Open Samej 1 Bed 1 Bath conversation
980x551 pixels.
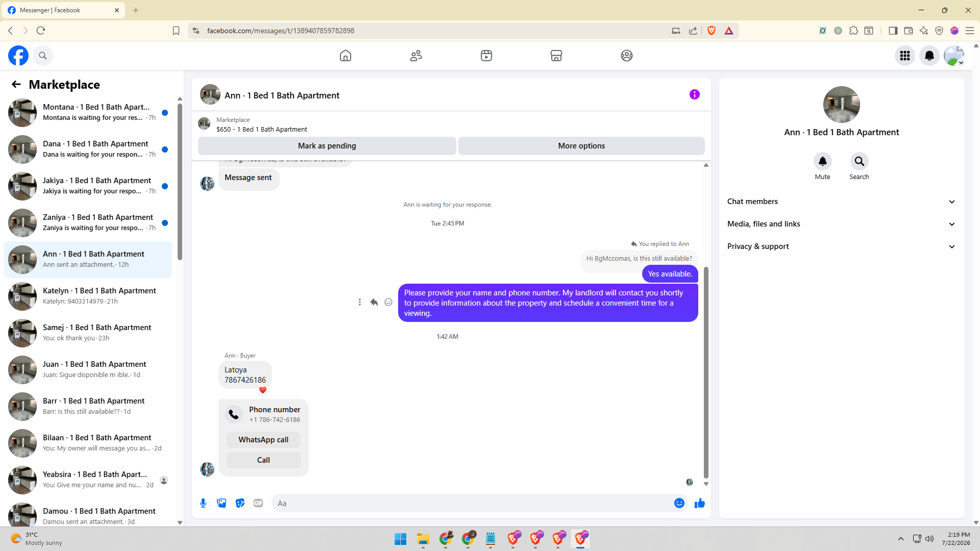[88, 333]
